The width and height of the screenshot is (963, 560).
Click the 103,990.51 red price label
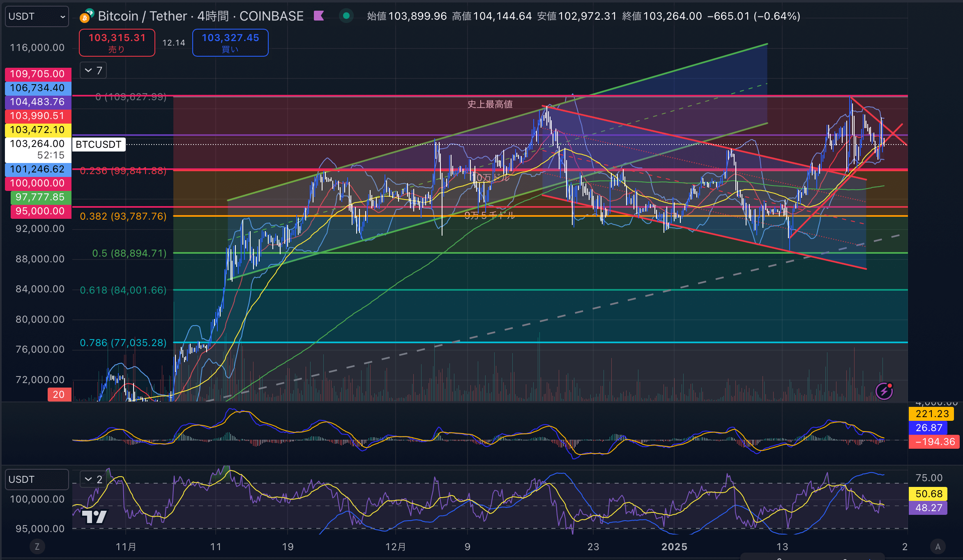[38, 116]
